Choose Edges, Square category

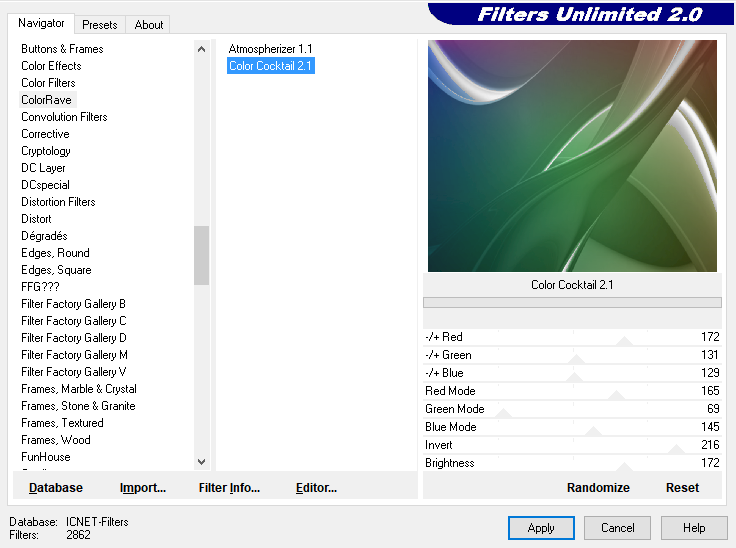pos(56,270)
